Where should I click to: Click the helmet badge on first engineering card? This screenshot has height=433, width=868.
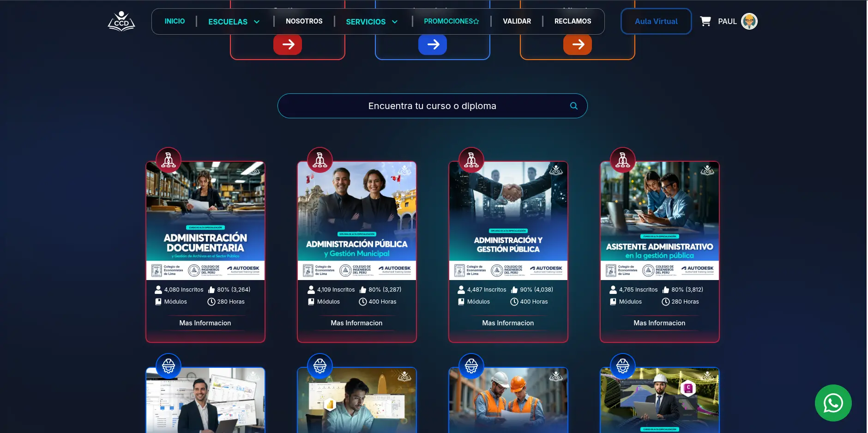coord(169,366)
